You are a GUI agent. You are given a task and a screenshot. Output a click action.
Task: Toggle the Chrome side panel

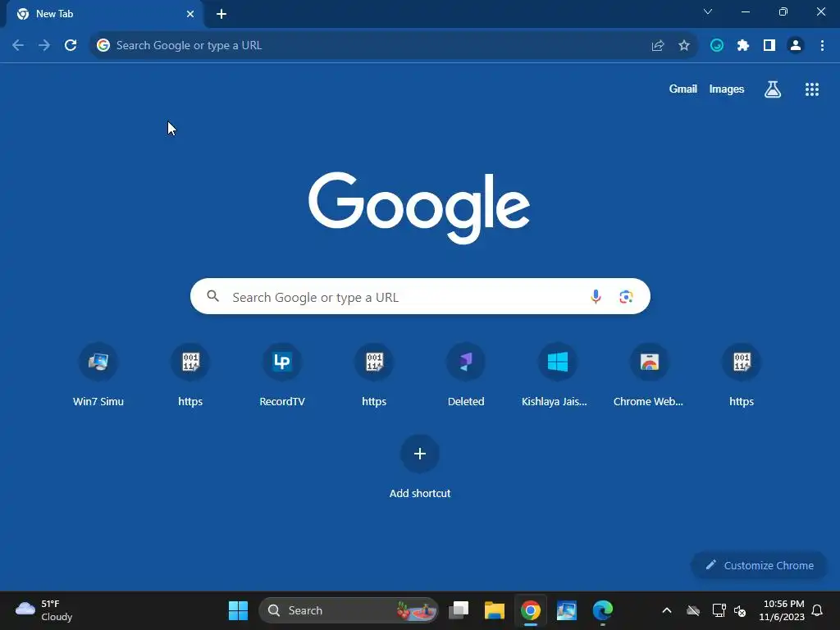pyautogui.click(x=769, y=46)
